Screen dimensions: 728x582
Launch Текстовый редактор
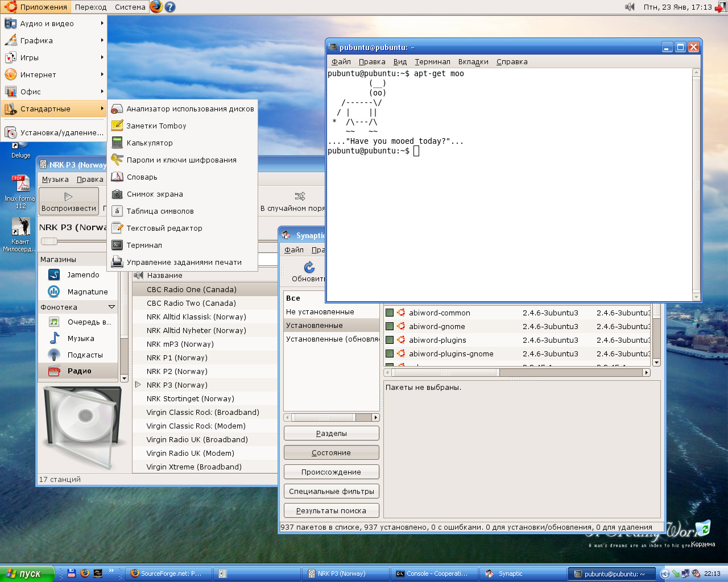tap(183, 228)
